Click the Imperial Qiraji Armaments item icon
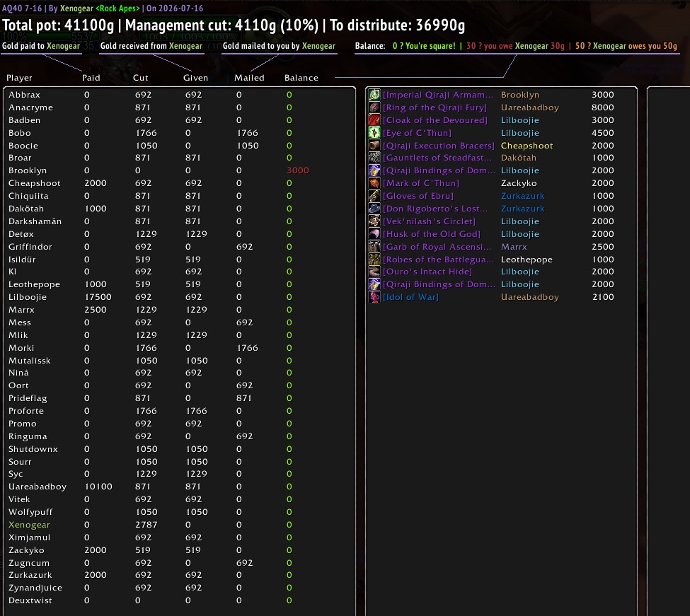This screenshot has width=690, height=616. tap(374, 95)
